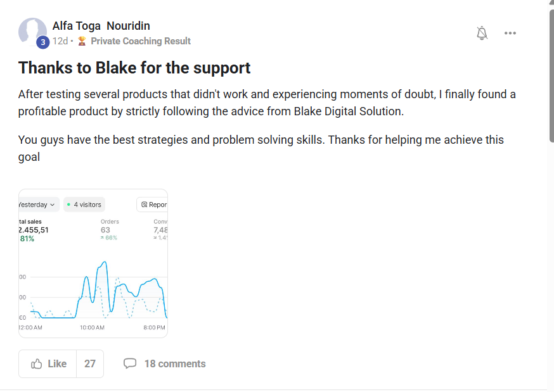
Task: Open the 18 comments link
Action: (175, 364)
